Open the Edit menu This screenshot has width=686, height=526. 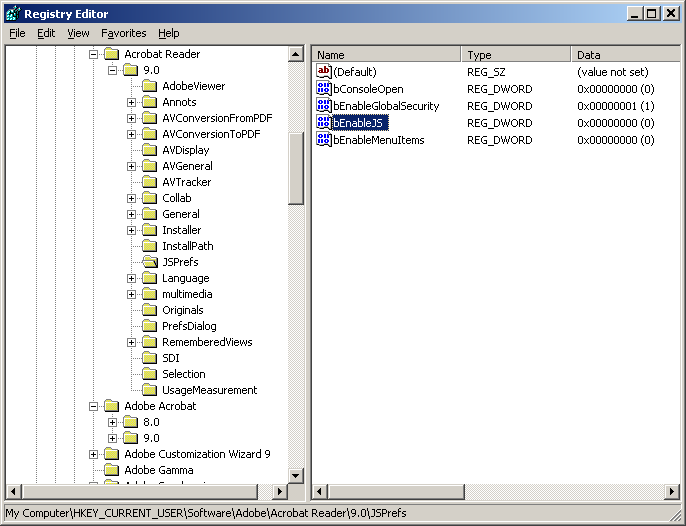pyautogui.click(x=46, y=33)
